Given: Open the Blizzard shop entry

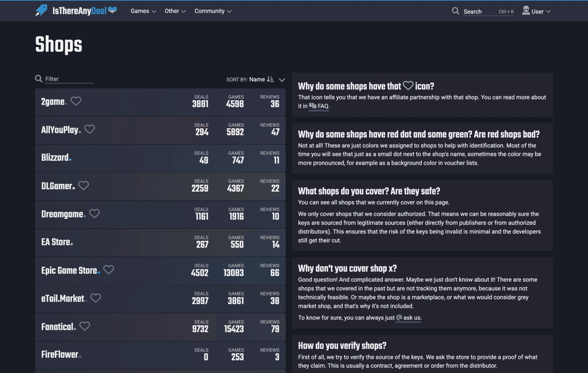Looking at the screenshot, I should pyautogui.click(x=160, y=158).
